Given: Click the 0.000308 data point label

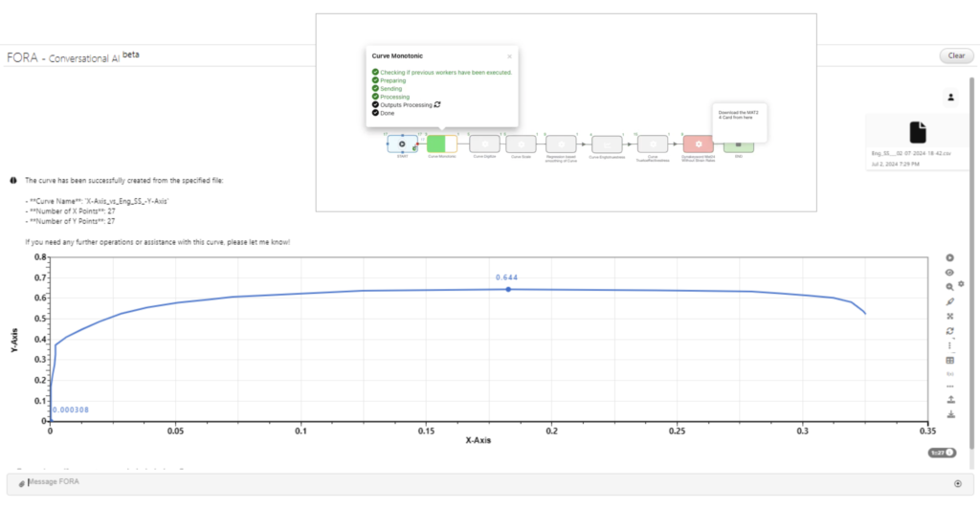Looking at the screenshot, I should point(70,409).
